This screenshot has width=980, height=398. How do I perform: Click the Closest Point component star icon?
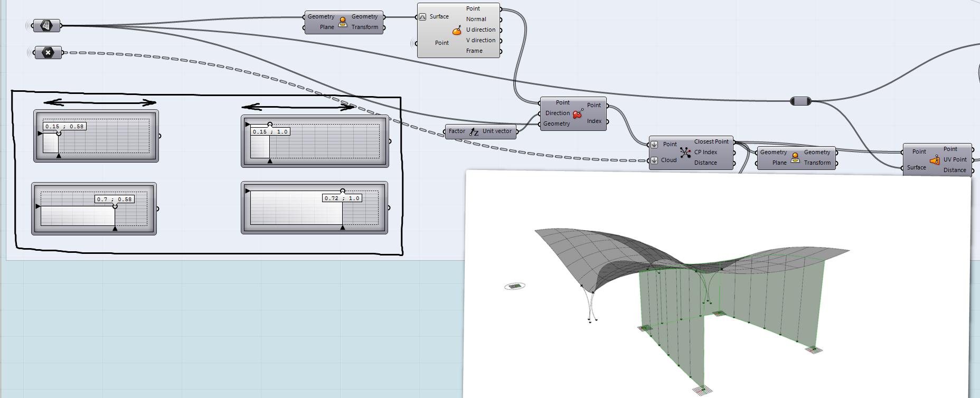click(685, 153)
